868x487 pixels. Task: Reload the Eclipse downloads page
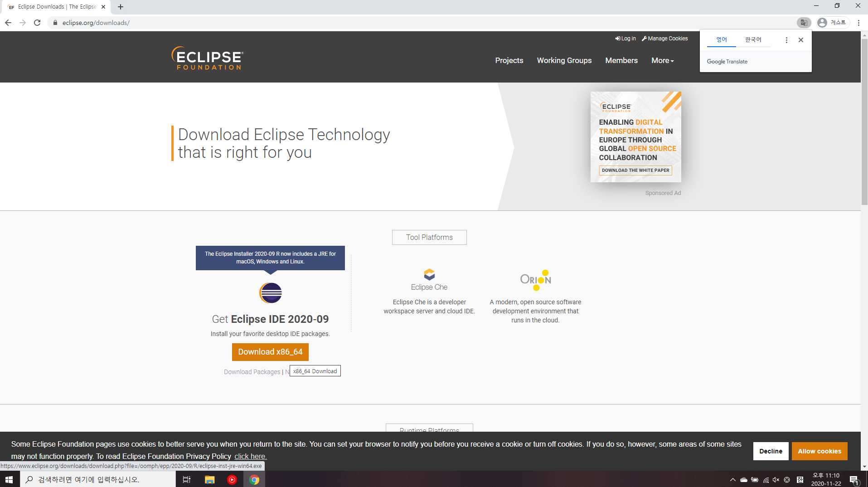tap(37, 23)
